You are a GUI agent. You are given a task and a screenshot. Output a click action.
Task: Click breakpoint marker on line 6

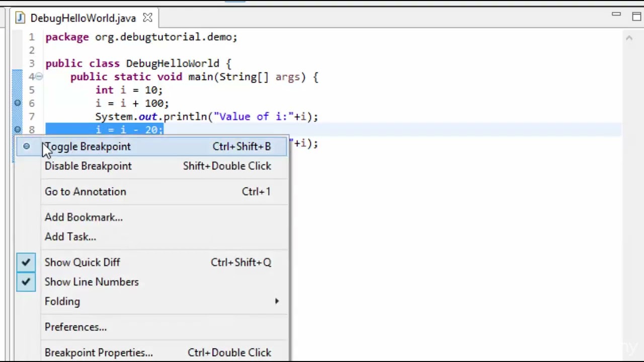click(17, 103)
